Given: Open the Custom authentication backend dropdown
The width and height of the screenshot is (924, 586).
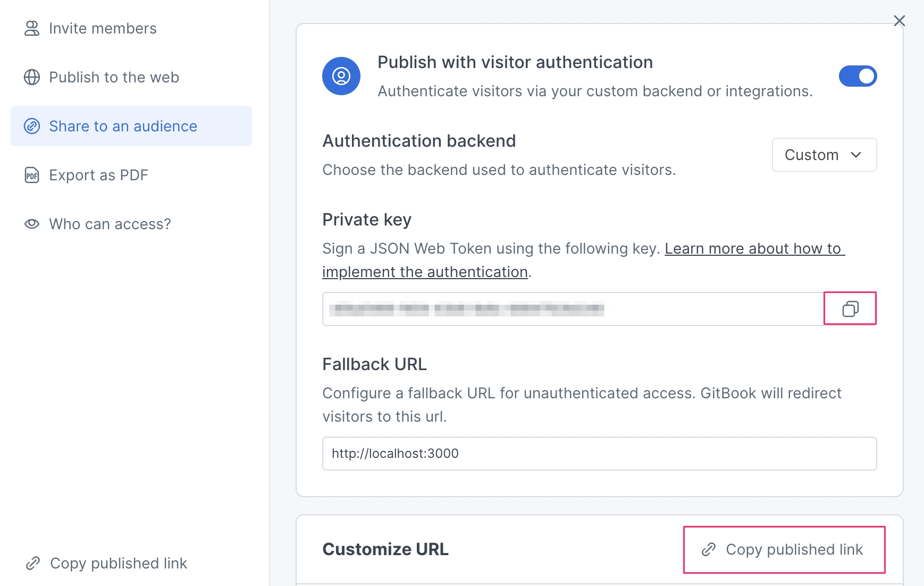Looking at the screenshot, I should tap(824, 155).
